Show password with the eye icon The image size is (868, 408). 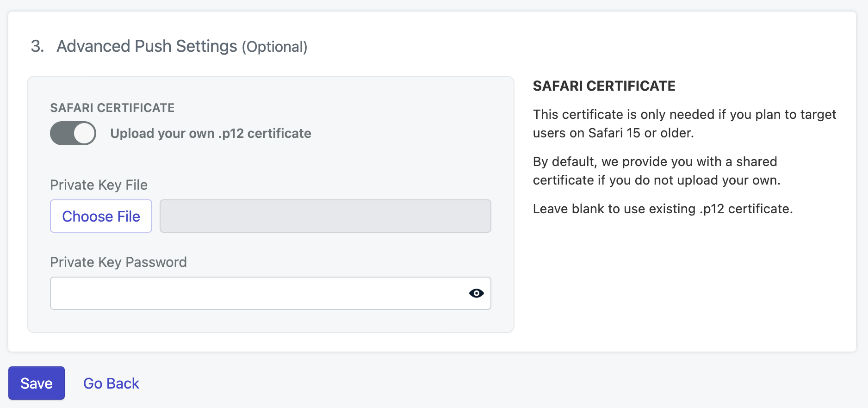476,293
